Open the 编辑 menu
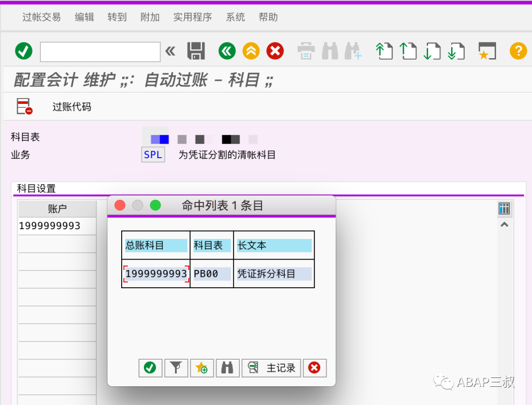532x405 pixels. click(84, 17)
